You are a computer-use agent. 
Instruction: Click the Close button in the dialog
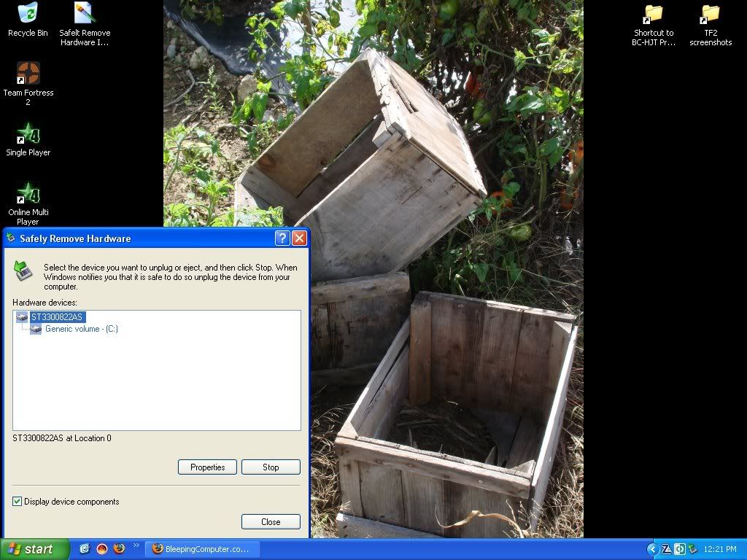tap(271, 522)
